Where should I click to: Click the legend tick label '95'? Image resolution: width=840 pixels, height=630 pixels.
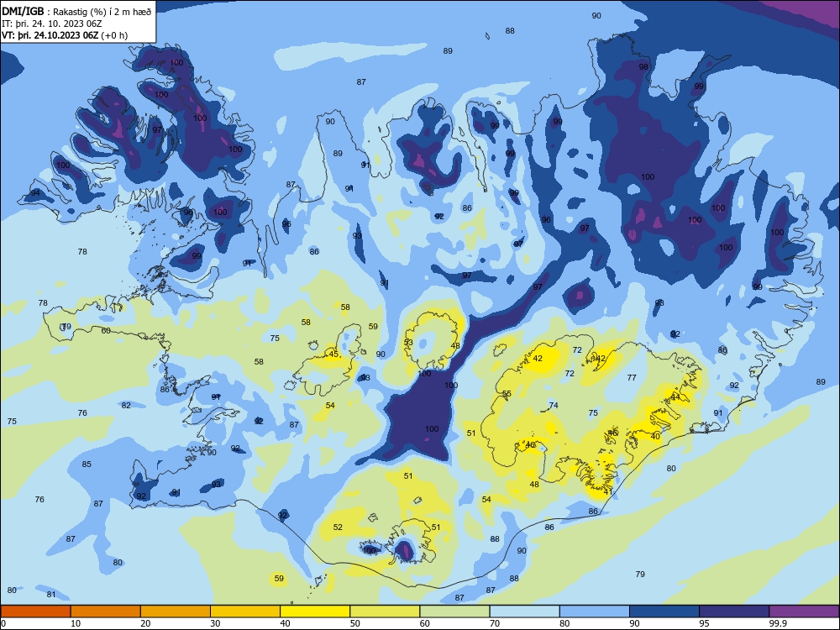(705, 623)
